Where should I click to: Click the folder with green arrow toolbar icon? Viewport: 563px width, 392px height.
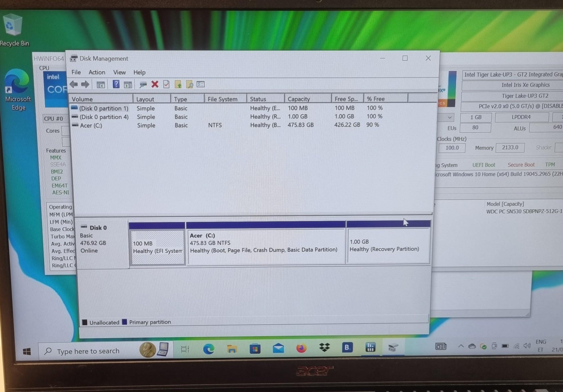click(x=178, y=84)
